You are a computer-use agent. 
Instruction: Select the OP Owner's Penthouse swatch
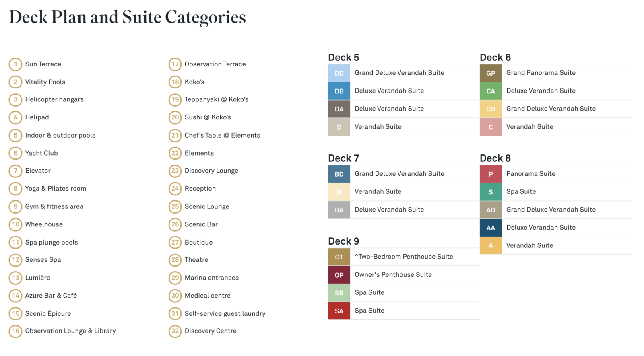339,275
